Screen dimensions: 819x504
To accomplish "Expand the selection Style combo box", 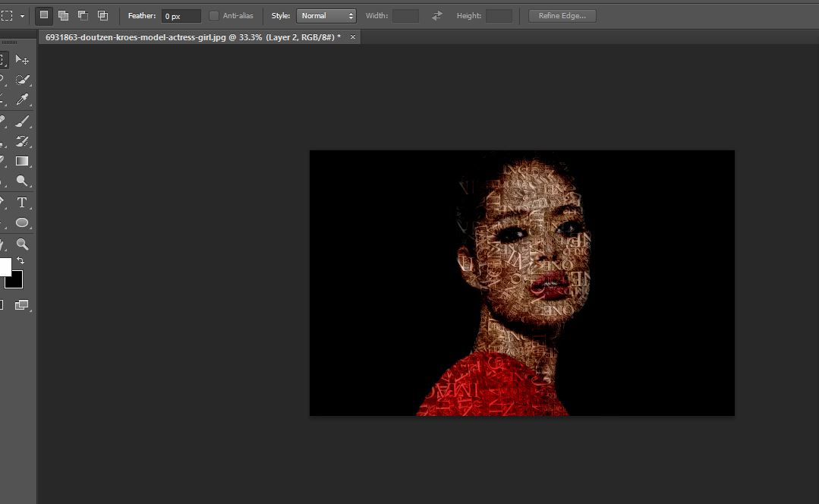I will [326, 14].
